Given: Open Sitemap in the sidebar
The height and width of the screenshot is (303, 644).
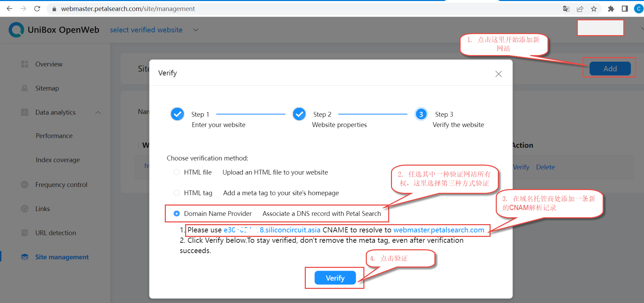Looking at the screenshot, I should (47, 88).
